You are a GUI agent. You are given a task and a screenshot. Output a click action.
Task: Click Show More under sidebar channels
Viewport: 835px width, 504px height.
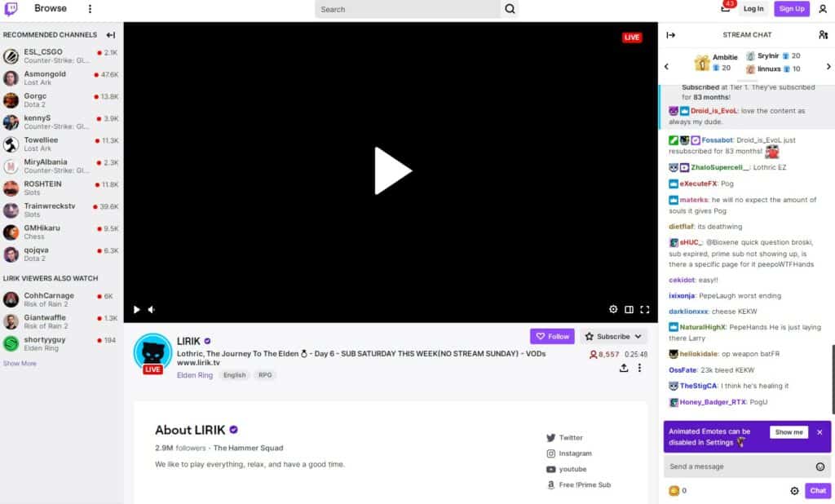20,364
